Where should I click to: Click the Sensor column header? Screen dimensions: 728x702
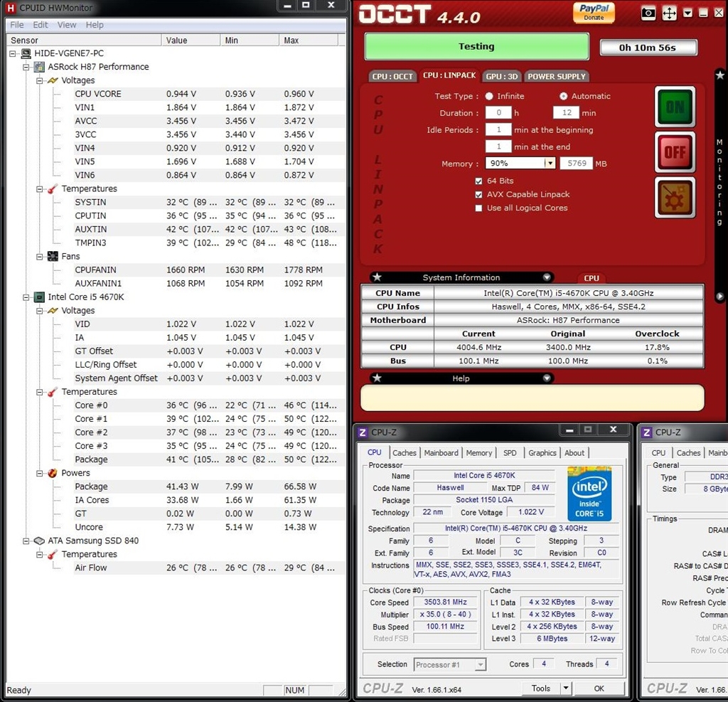[x=84, y=40]
